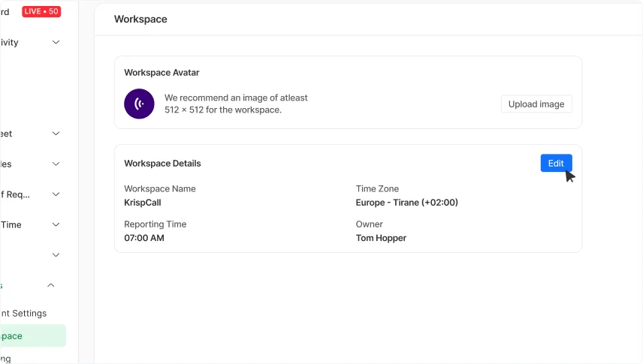Screen dimensions: 643x364
Task: Click the Workspace page title
Action: pos(140,19)
